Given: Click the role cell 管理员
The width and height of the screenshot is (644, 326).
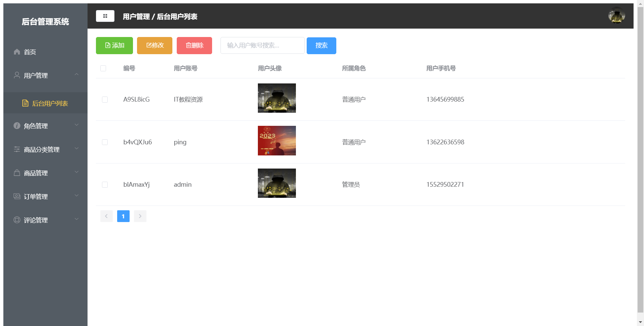Looking at the screenshot, I should pos(351,185).
